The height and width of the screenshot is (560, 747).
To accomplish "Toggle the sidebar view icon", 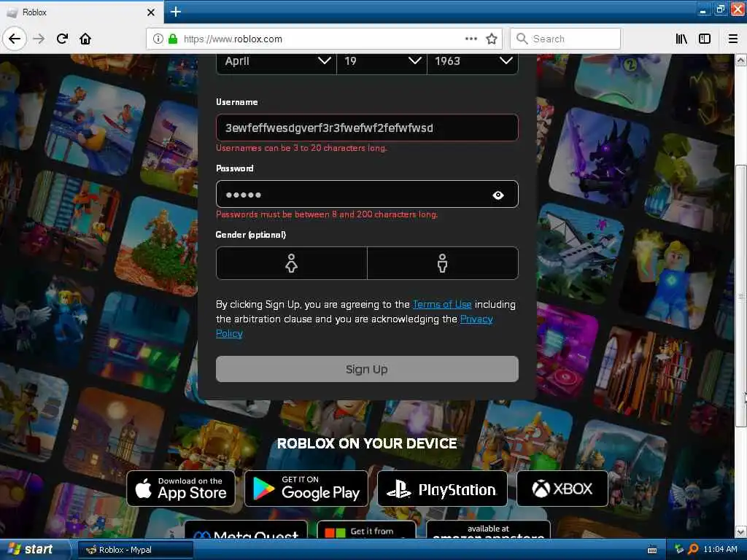I will (705, 39).
